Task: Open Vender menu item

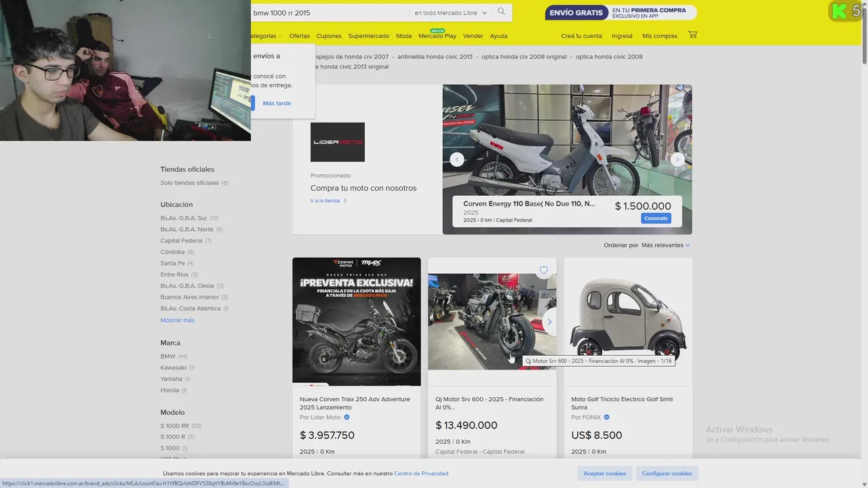Action: [x=473, y=36]
